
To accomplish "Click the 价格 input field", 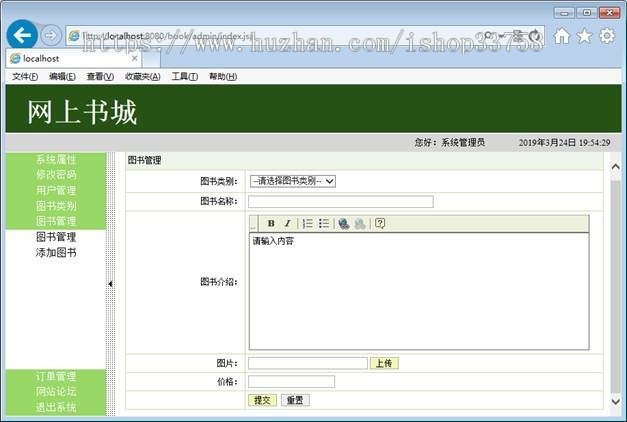I will coord(292,382).
